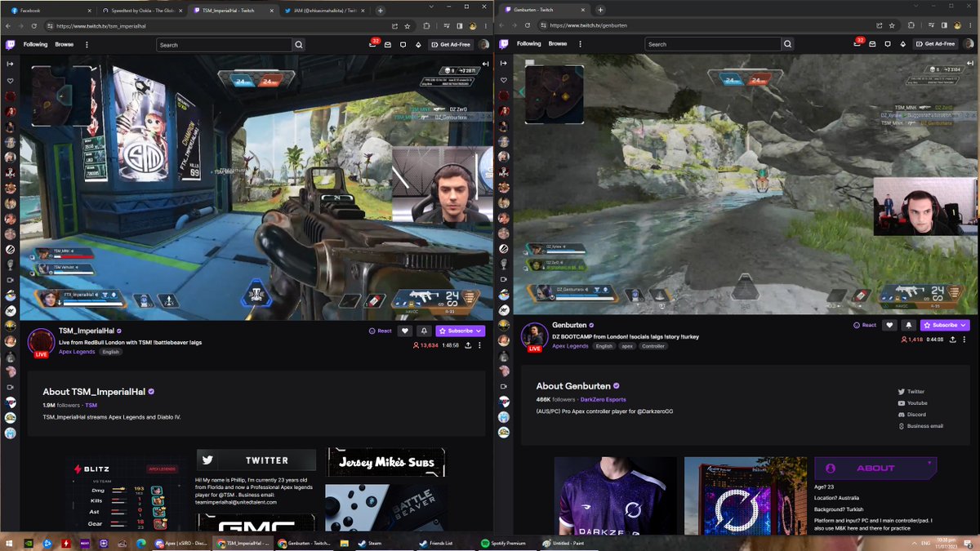The height and width of the screenshot is (551, 980).
Task: Reload page in left Chrome window
Action: [x=33, y=26]
